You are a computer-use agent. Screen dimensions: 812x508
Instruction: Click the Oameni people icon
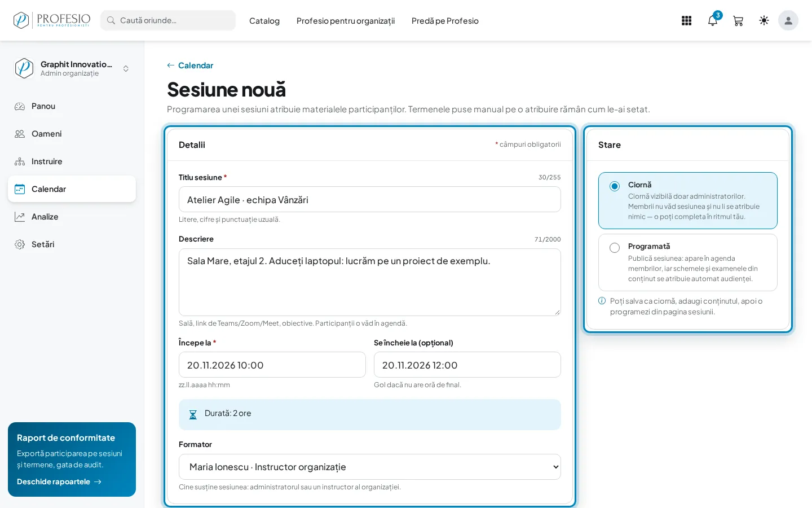20,134
